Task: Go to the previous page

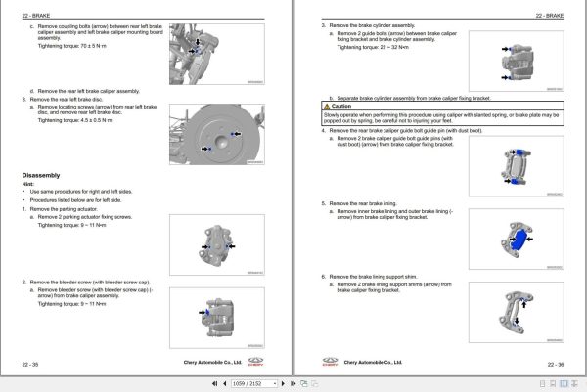Action: [225, 383]
